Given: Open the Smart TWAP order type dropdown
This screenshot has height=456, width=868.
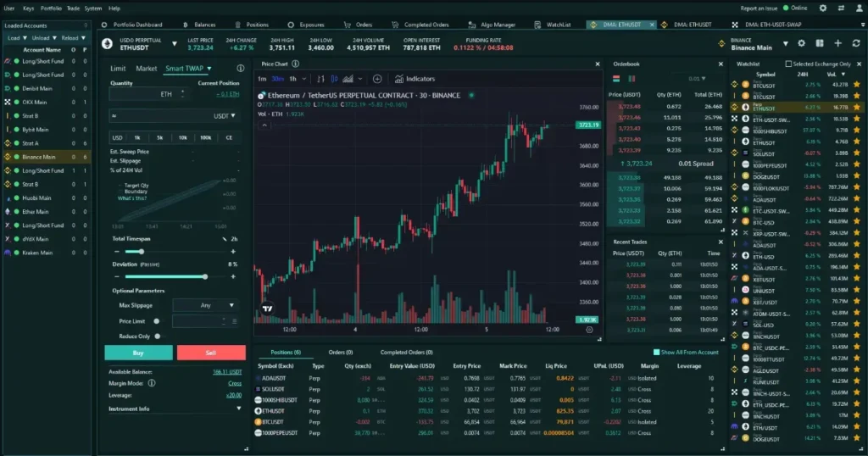Looking at the screenshot, I should pyautogui.click(x=188, y=69).
